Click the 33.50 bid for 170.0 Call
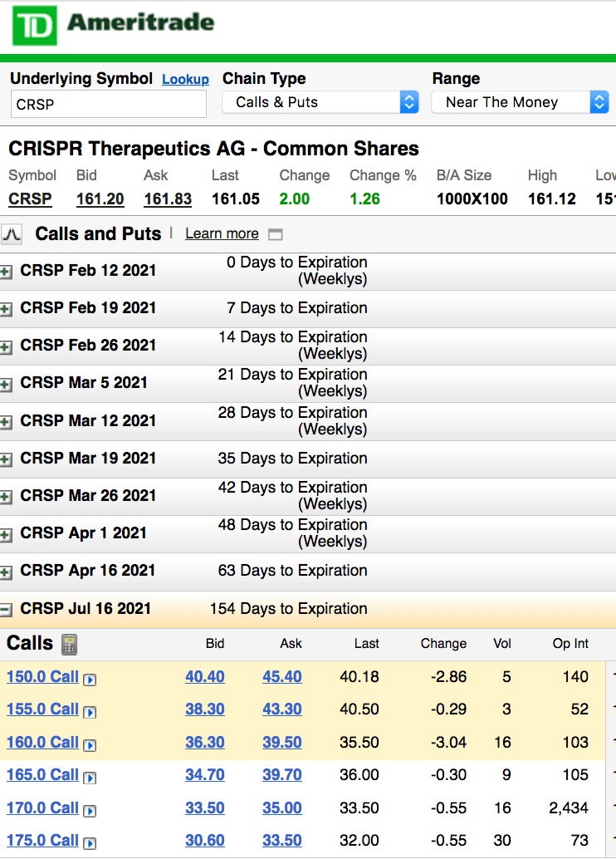This screenshot has height=859, width=616. point(205,808)
